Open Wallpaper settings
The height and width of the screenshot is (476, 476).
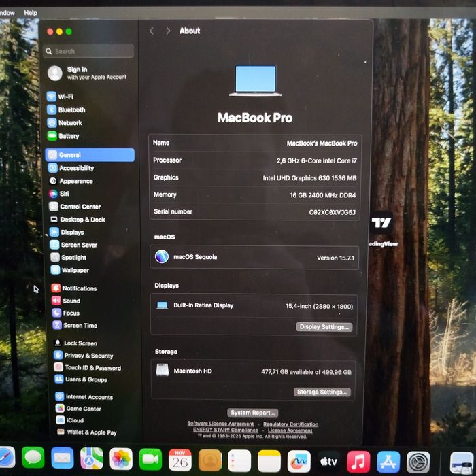point(70,270)
